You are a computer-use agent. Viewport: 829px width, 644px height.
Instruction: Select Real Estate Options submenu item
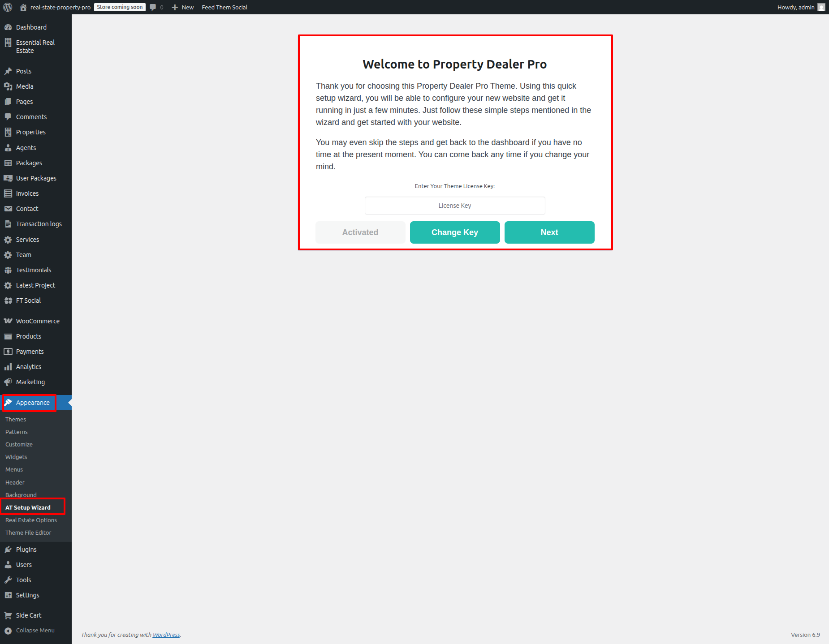pos(31,520)
